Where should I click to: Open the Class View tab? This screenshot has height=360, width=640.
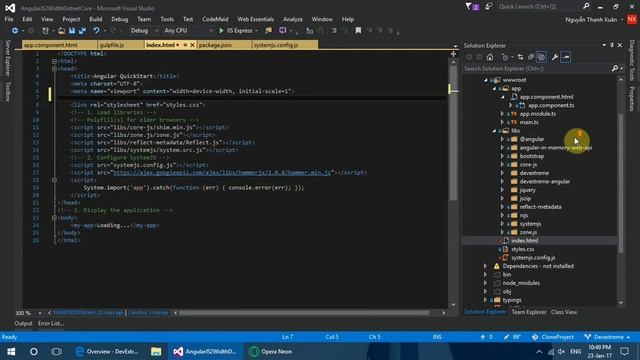[x=564, y=312]
